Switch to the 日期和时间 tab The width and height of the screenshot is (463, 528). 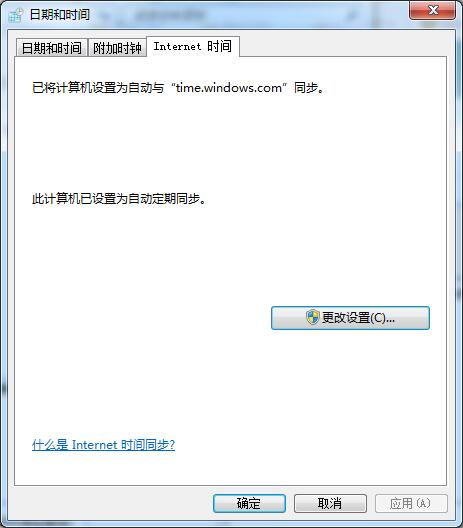(x=52, y=48)
